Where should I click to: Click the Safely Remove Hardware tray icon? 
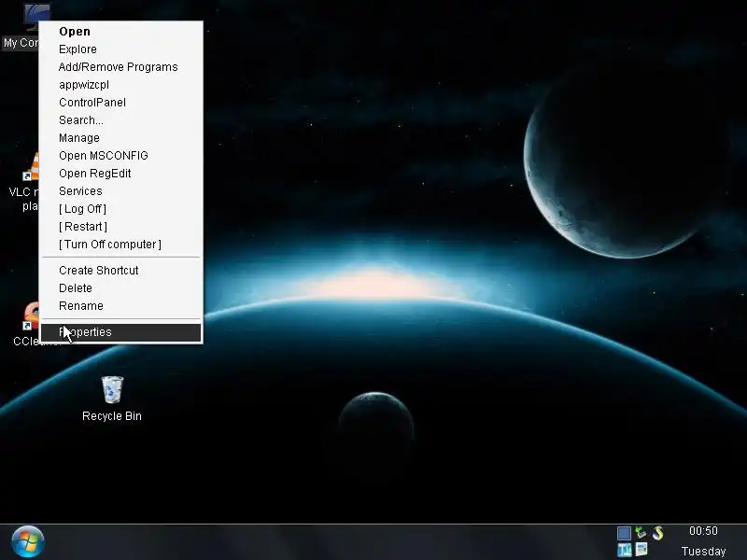coord(641,532)
